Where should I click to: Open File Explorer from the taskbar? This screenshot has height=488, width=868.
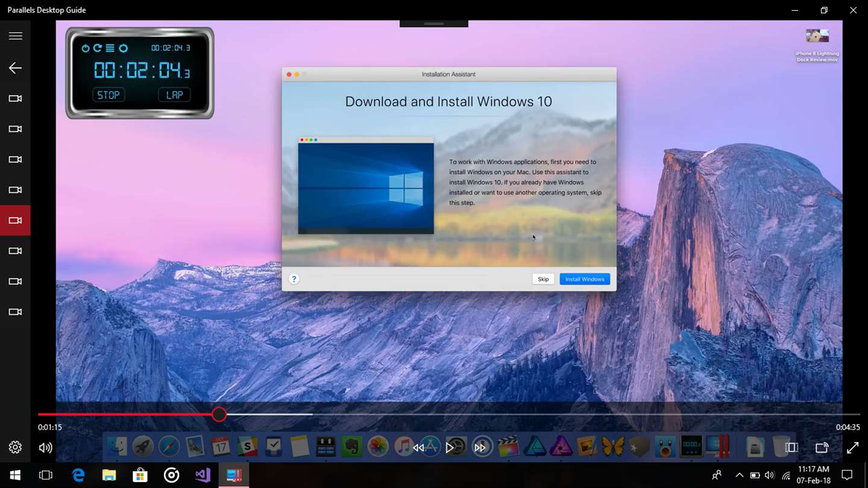click(x=109, y=475)
